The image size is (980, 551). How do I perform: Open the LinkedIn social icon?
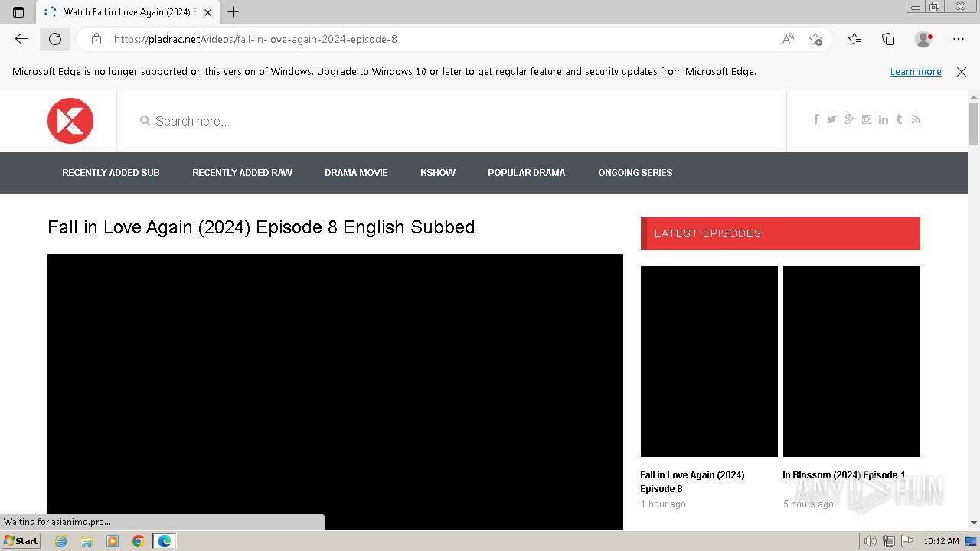[x=884, y=119]
